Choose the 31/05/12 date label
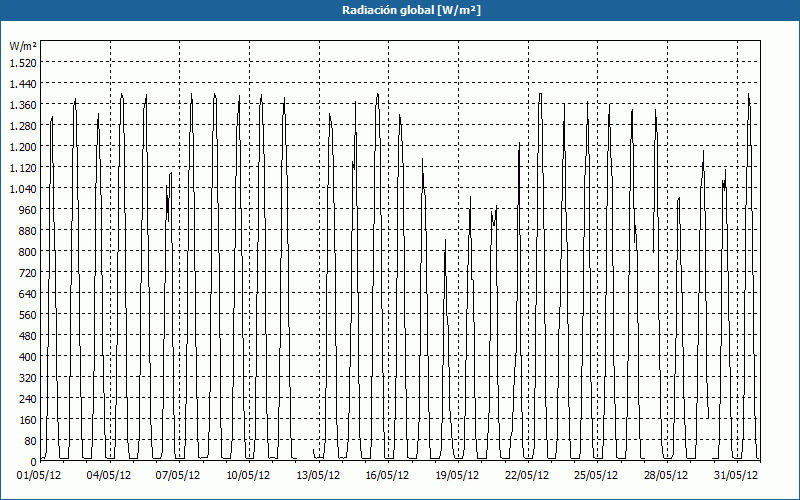Viewport: 800px width, 500px height. click(736, 475)
